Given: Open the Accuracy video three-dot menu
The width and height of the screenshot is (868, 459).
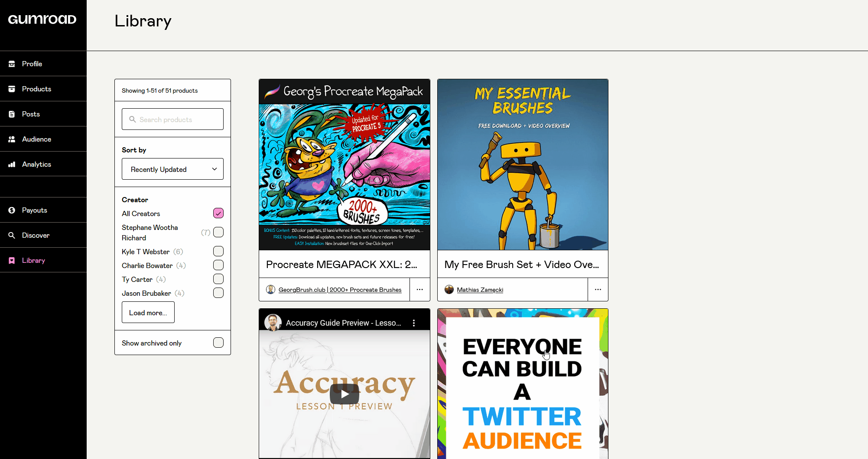Looking at the screenshot, I should (414, 323).
